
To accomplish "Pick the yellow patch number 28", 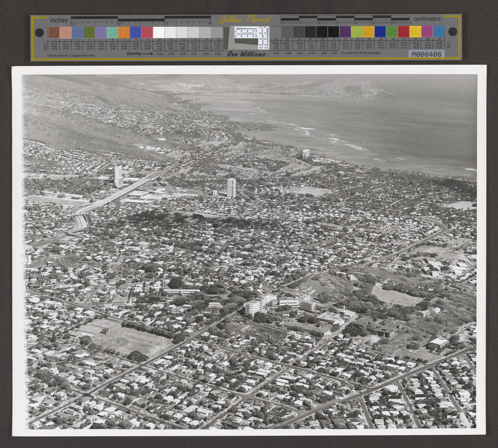I will pyautogui.click(x=415, y=32).
